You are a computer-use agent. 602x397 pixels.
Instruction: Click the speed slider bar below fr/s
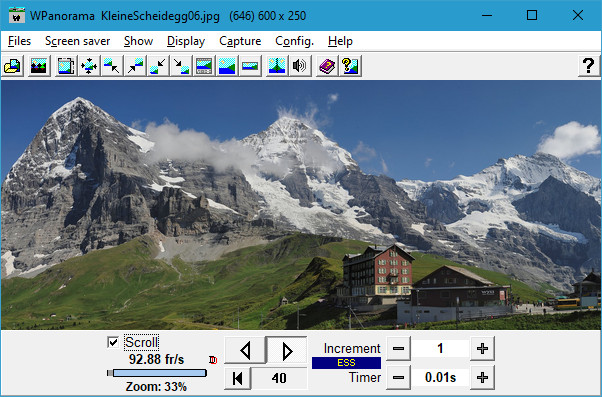[x=157, y=373]
